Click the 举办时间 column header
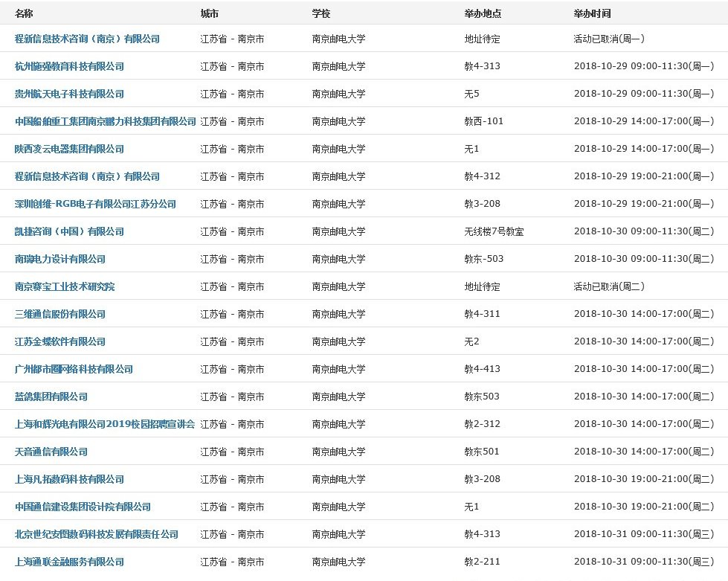Image resolution: width=728 pixels, height=581 pixels. pos(592,14)
